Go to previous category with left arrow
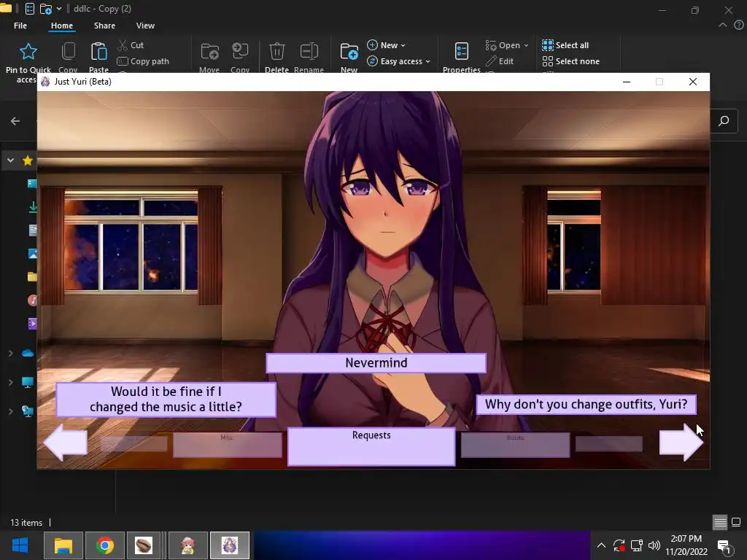 pyautogui.click(x=65, y=443)
